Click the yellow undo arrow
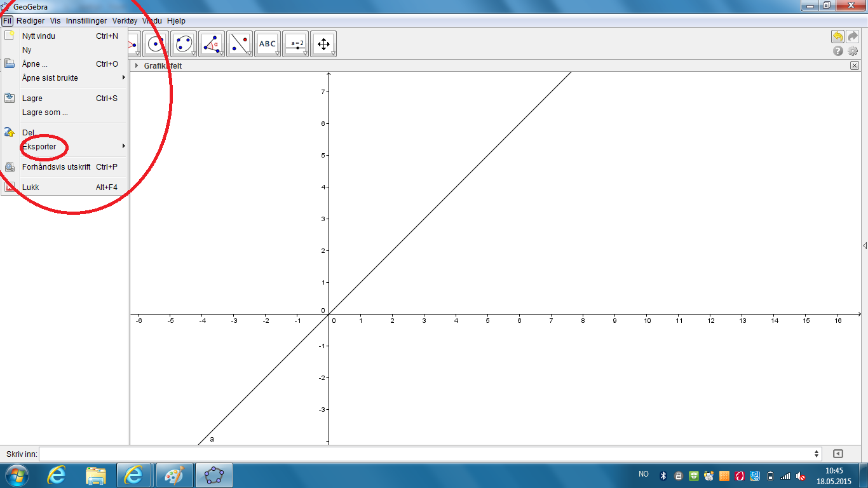Viewport: 868px width, 488px height. 838,37
